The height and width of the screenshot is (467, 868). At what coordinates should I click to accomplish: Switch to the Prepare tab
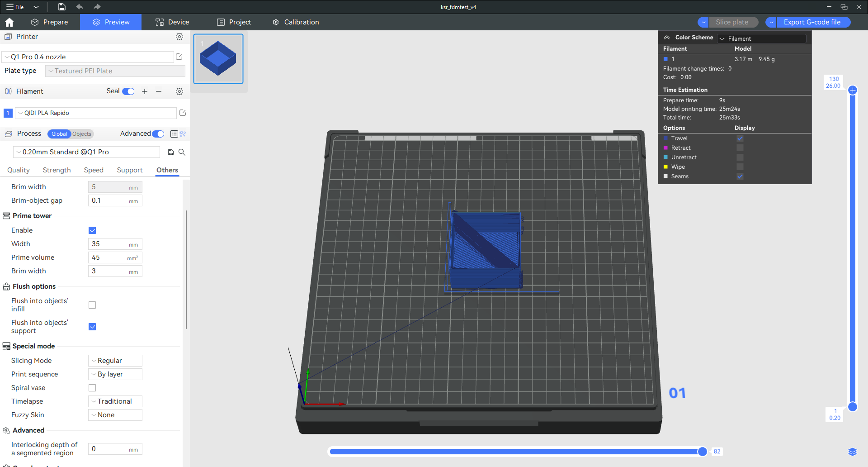[50, 22]
